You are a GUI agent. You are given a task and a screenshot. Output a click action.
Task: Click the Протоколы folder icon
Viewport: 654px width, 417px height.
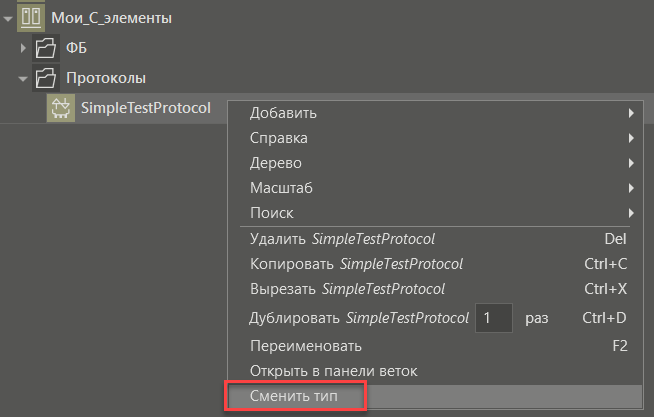coord(45,78)
